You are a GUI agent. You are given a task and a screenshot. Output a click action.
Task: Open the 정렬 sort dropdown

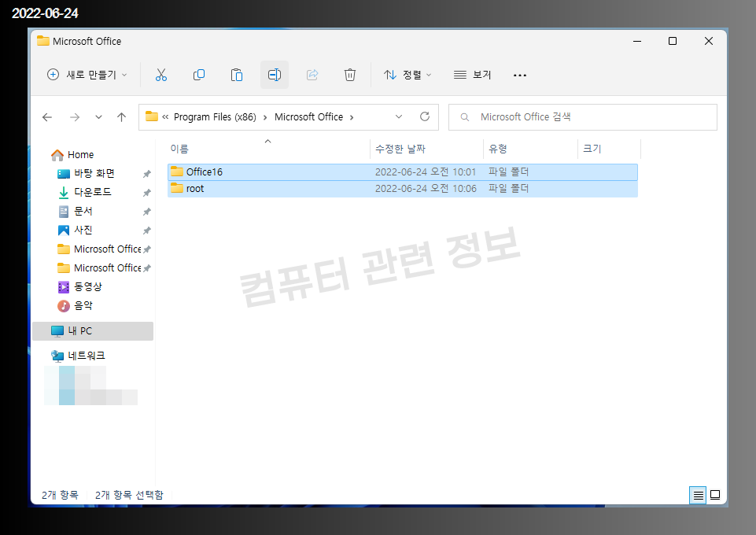pyautogui.click(x=408, y=75)
